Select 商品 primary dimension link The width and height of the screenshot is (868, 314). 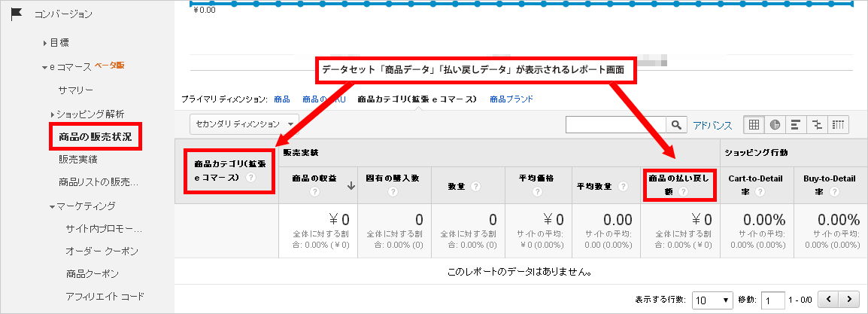pyautogui.click(x=282, y=99)
